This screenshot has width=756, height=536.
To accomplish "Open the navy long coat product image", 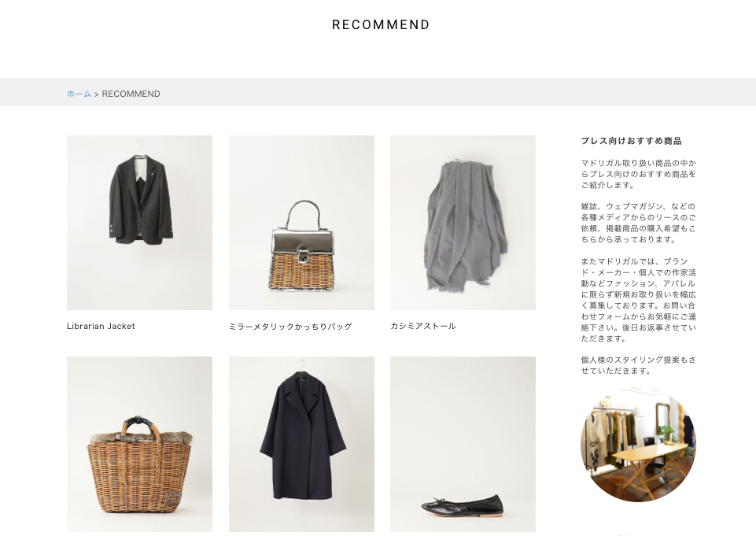I will pyautogui.click(x=301, y=445).
